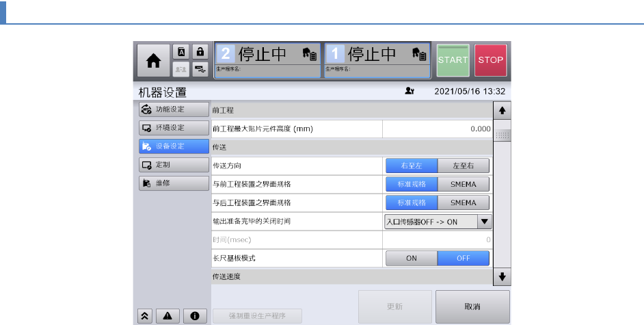Click the 更新 button
This screenshot has height=325, width=644.
point(394,307)
